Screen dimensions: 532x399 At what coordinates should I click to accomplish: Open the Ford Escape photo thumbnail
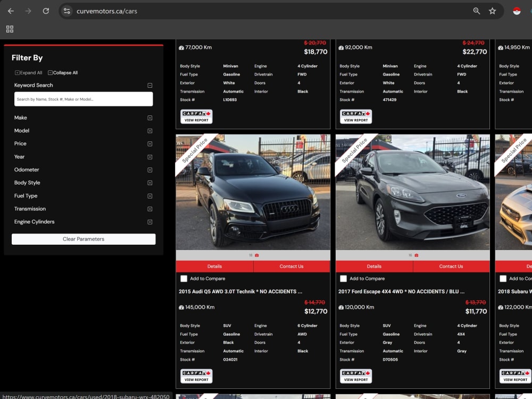click(413, 192)
